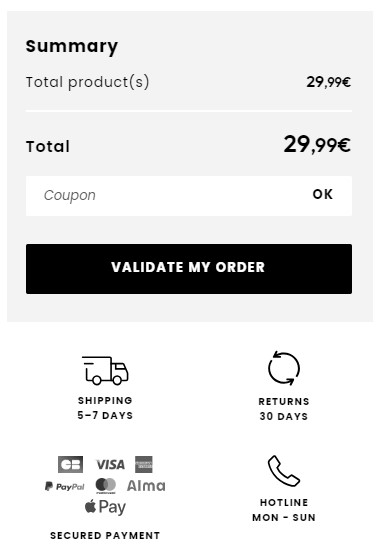
Task: Click the Shipping 5-7 Days label
Action: coord(105,408)
